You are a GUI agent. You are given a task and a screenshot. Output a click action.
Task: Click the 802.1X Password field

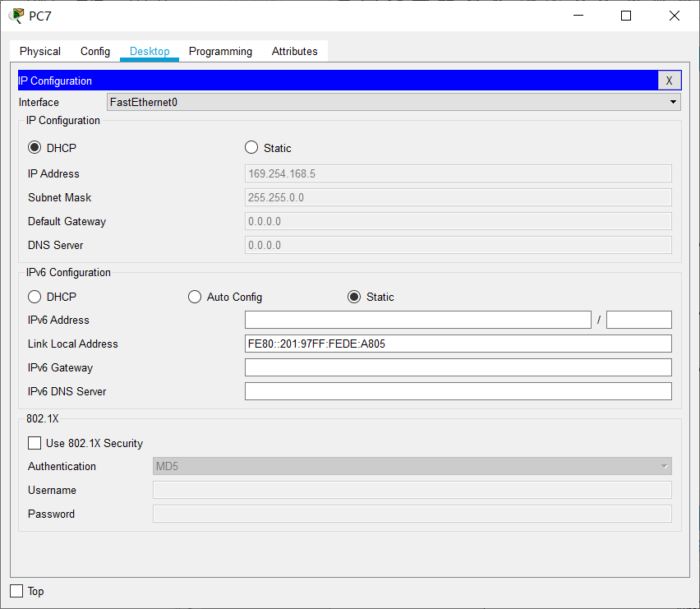[x=412, y=514]
